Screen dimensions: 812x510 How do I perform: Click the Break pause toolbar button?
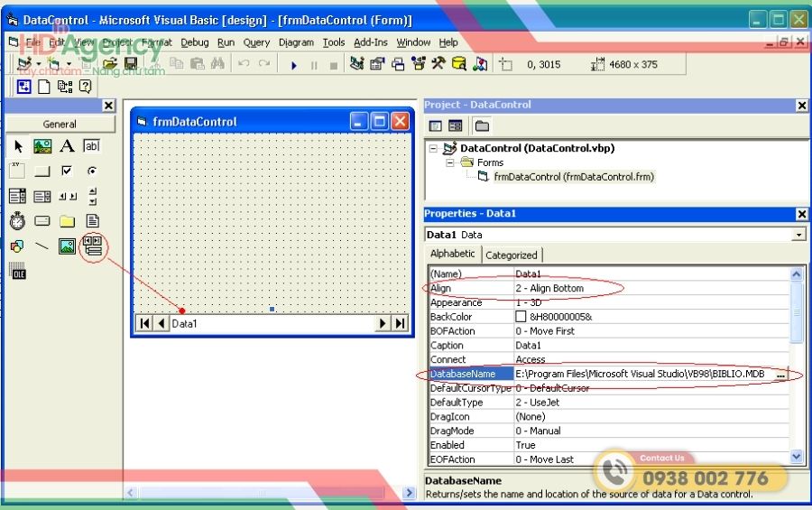click(314, 65)
